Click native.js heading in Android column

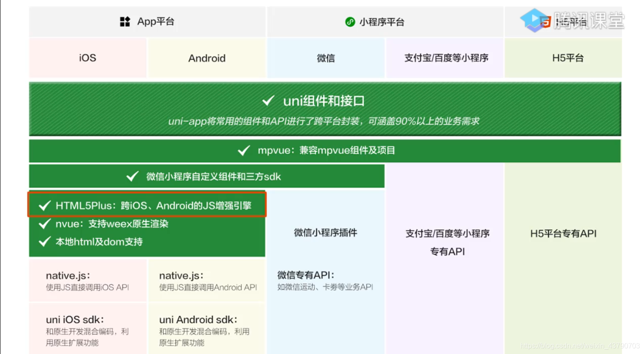181,276
